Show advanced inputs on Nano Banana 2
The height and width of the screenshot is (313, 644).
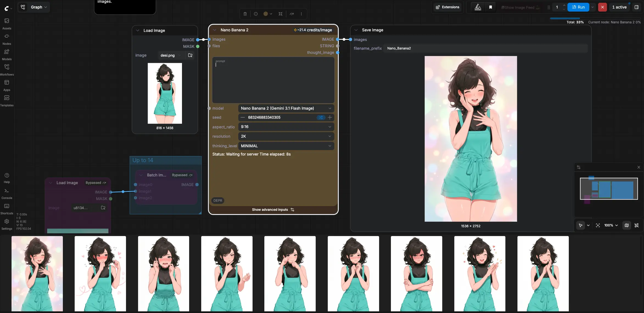[x=273, y=210]
